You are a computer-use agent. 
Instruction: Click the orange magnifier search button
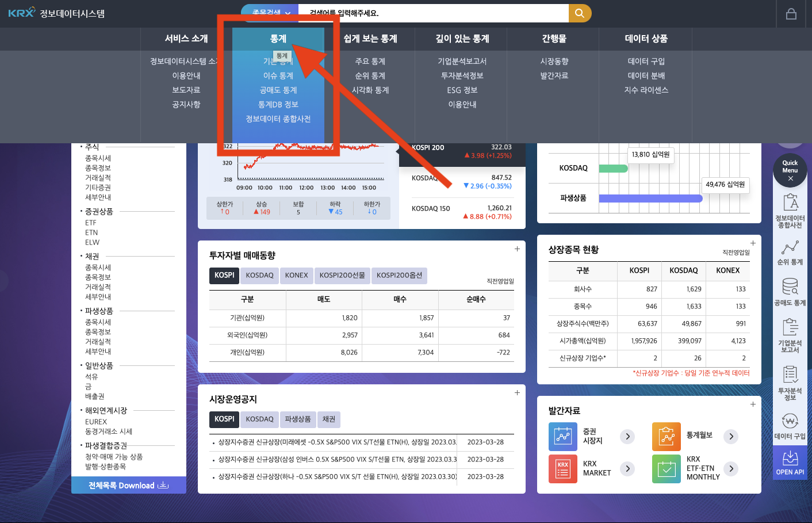(x=580, y=13)
